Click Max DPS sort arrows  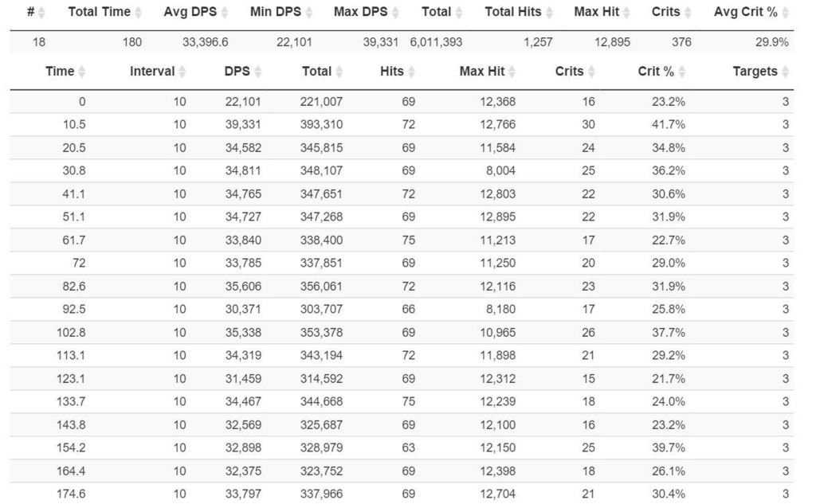coord(396,13)
